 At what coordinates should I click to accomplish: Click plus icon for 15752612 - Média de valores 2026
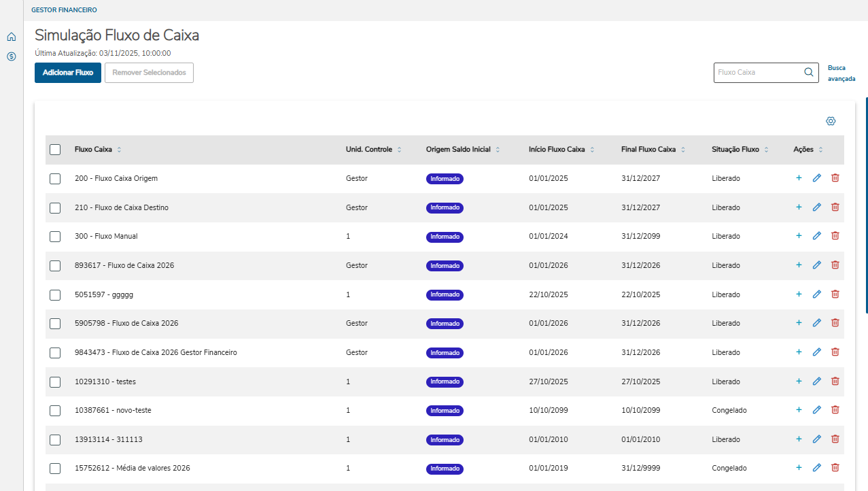tap(799, 468)
